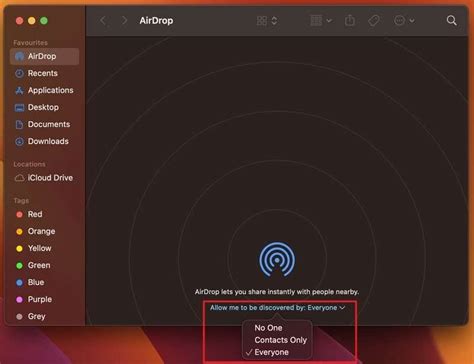Screen dimensions: 474x364
Task: Open the view style up-down chevrons
Action: coord(274,21)
